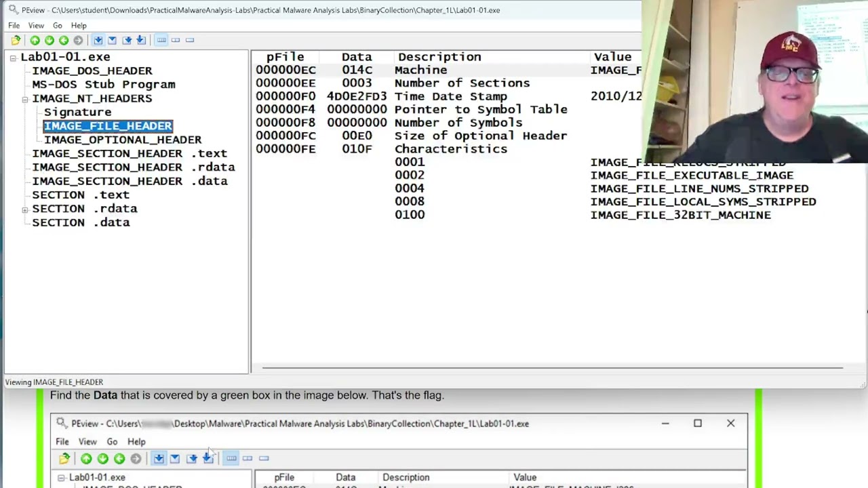Select the second blue arrow address icon in top toolbar
This screenshot has width=868, height=488.
[x=112, y=40]
